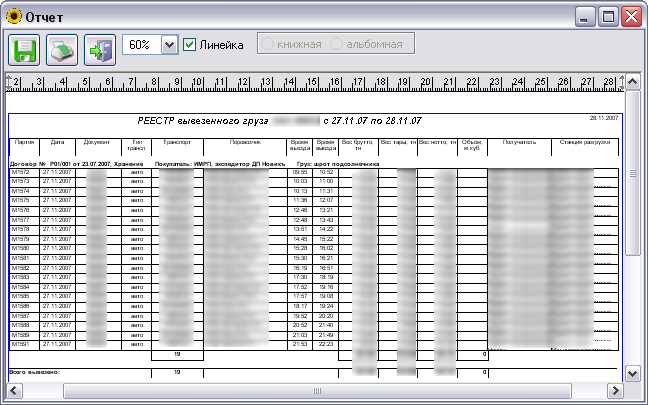Click the report title РЕЕСТР вывезенного груза
The image size is (648, 405).
(x=202, y=120)
